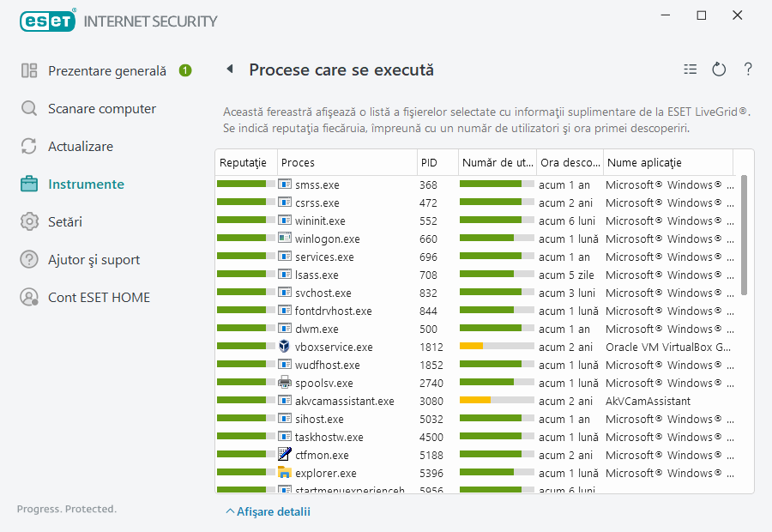Go to Ajutor și suport section
This screenshot has width=772, height=532.
(x=93, y=260)
